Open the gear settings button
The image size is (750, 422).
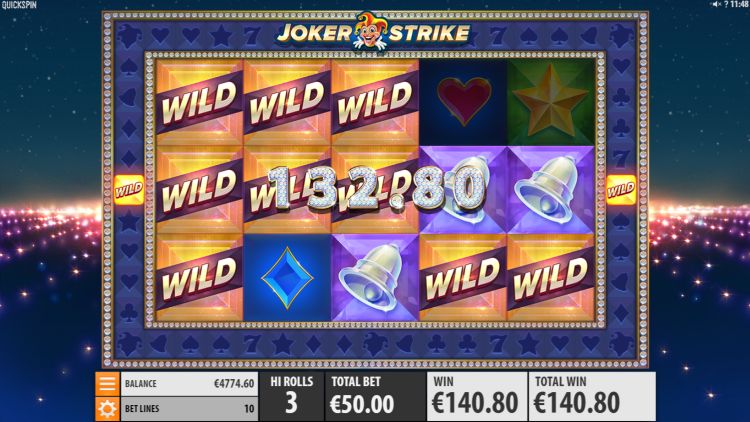pyautogui.click(x=107, y=409)
